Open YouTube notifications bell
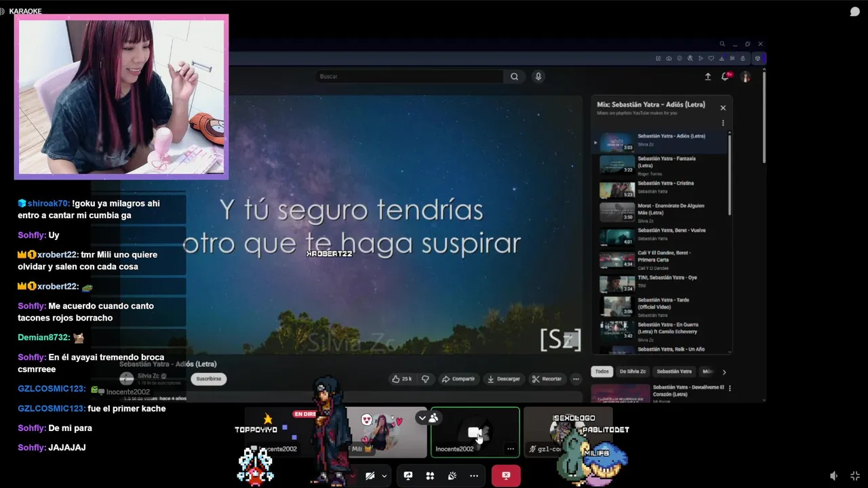This screenshot has height=488, width=868. pyautogui.click(x=726, y=77)
